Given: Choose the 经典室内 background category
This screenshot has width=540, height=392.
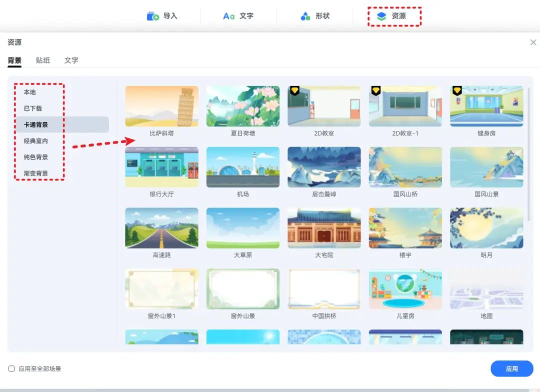Looking at the screenshot, I should click(36, 141).
